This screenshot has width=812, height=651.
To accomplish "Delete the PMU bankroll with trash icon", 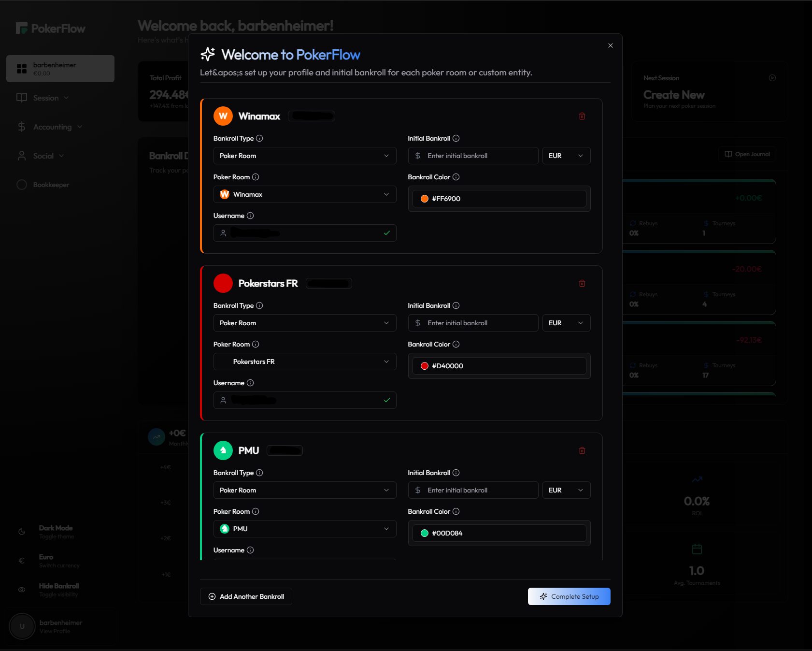I will pyautogui.click(x=582, y=450).
